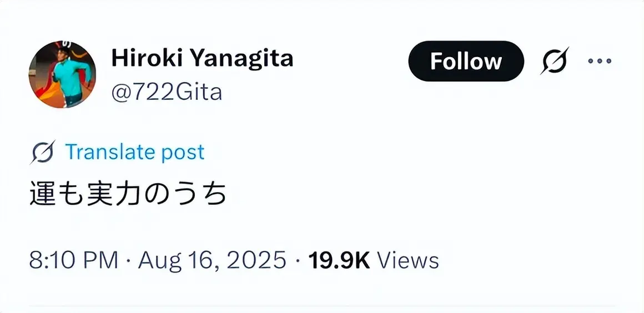This screenshot has width=644, height=313.
Task: Click the divider line below the timestamp
Action: (x=322, y=305)
